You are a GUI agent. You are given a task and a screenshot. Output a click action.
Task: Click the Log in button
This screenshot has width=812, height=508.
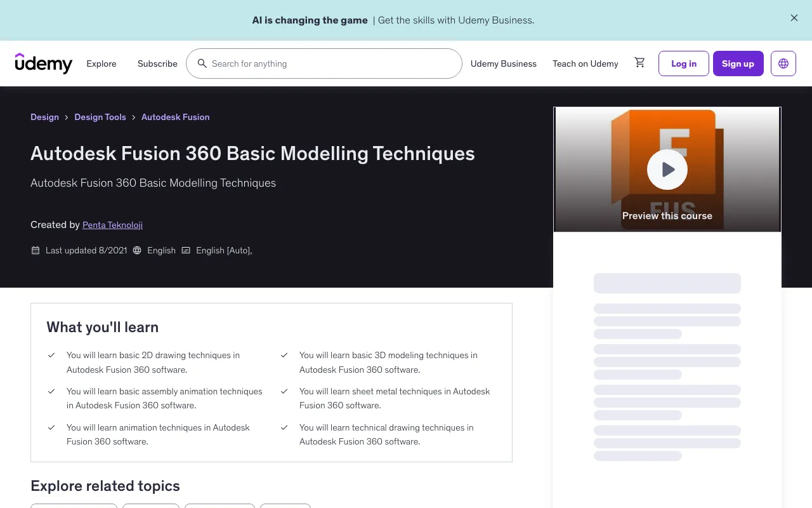coord(683,63)
